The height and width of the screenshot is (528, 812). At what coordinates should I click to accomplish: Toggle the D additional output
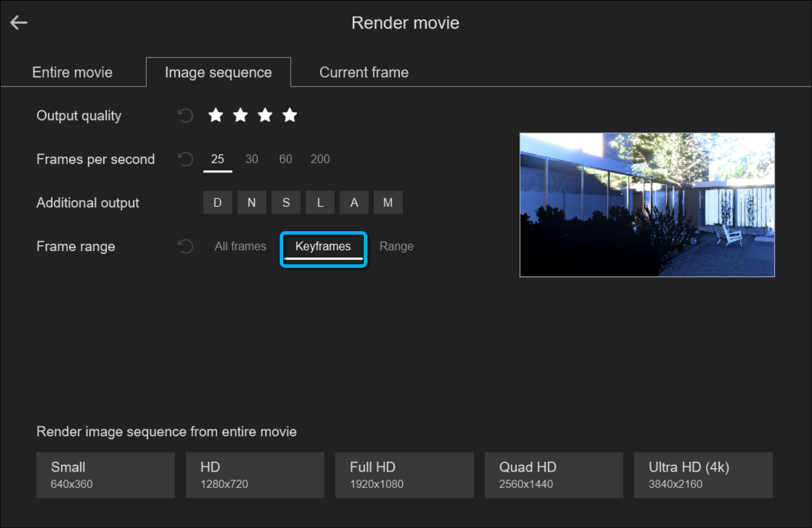tap(218, 203)
